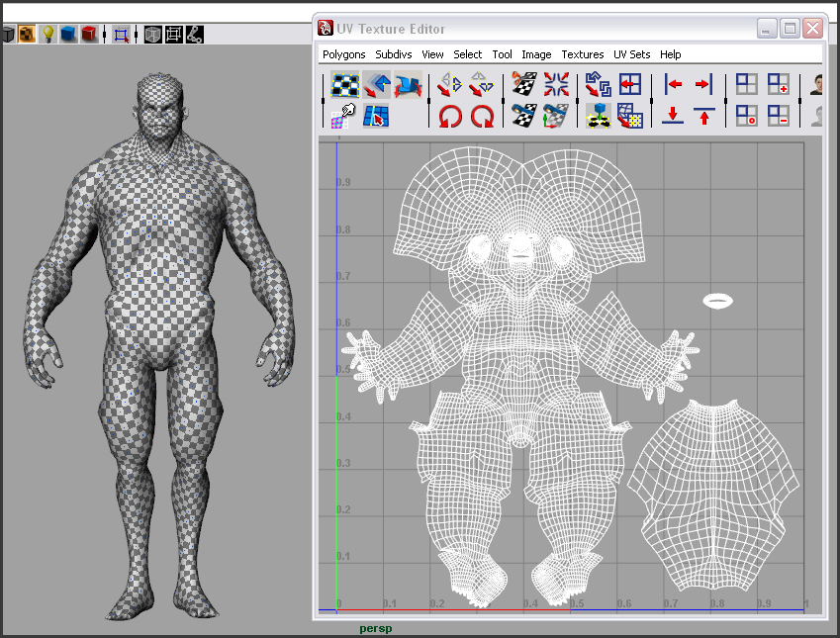Add selected UVs to isolate set

tap(778, 85)
